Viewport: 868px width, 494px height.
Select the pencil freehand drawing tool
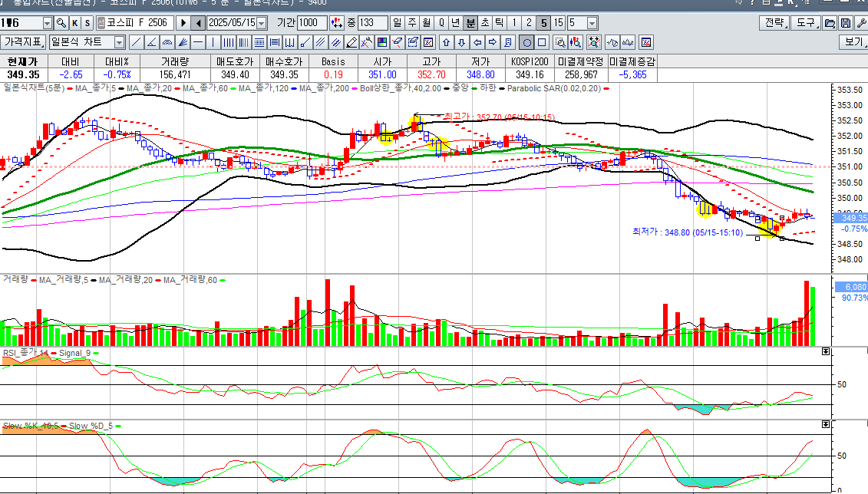click(351, 42)
